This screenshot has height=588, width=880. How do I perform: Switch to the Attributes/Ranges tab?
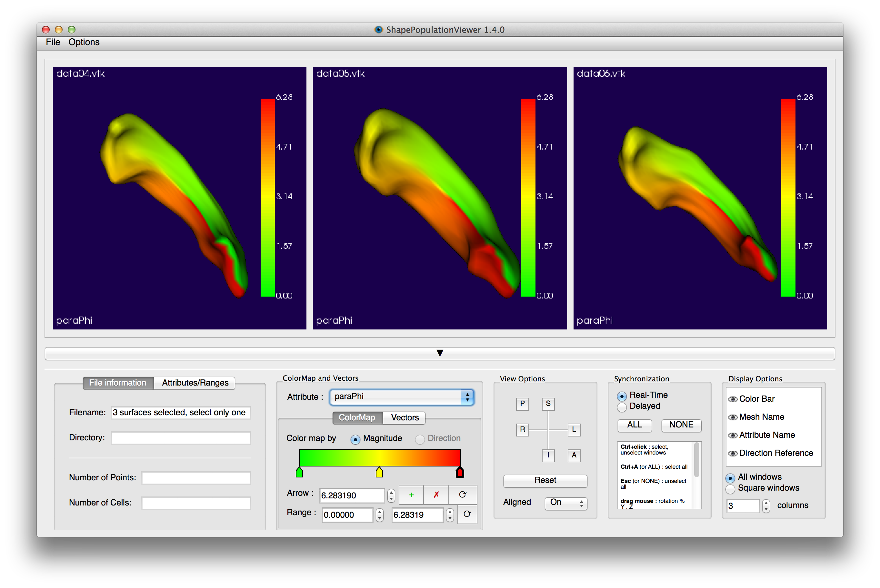tap(195, 383)
